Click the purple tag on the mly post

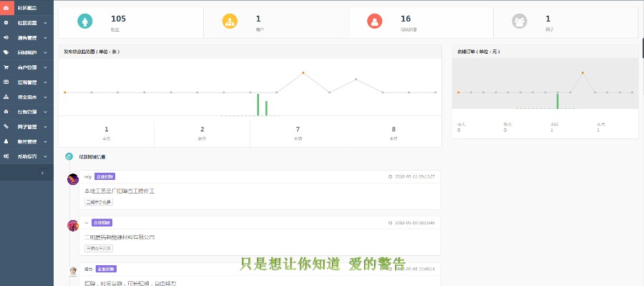click(104, 176)
